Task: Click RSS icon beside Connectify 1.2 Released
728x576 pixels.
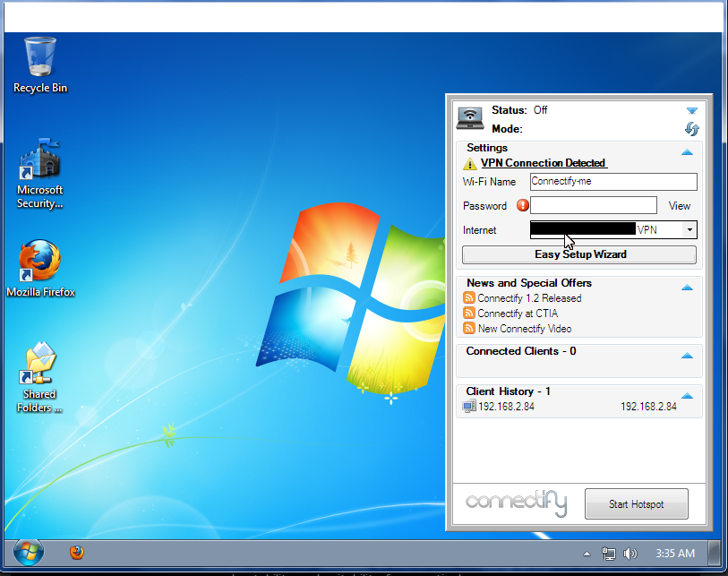Action: [469, 297]
